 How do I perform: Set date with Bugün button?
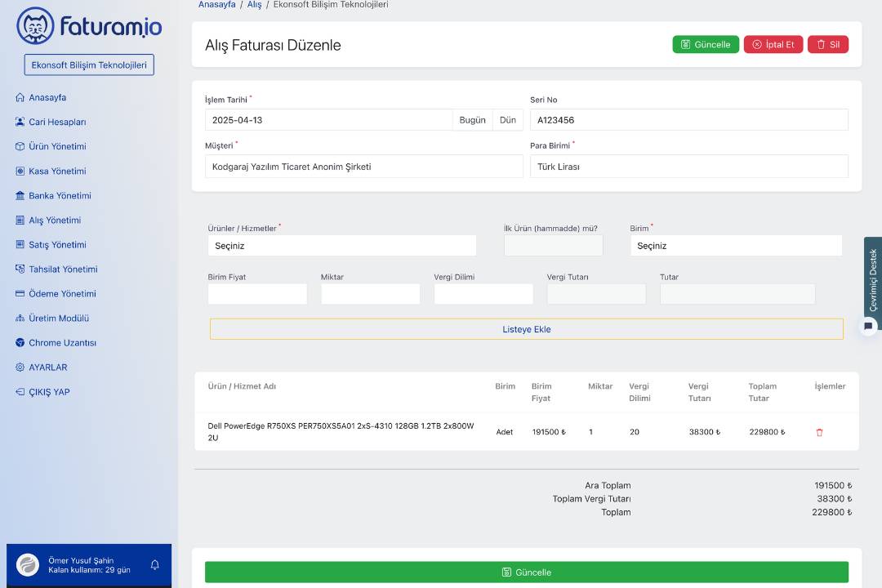tap(472, 120)
